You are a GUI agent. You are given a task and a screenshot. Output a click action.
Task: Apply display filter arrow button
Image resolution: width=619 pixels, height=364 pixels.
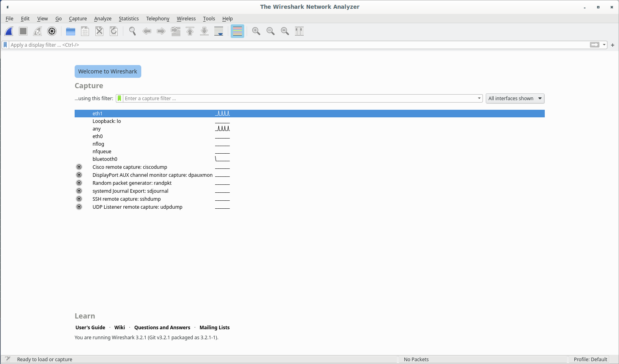595,45
